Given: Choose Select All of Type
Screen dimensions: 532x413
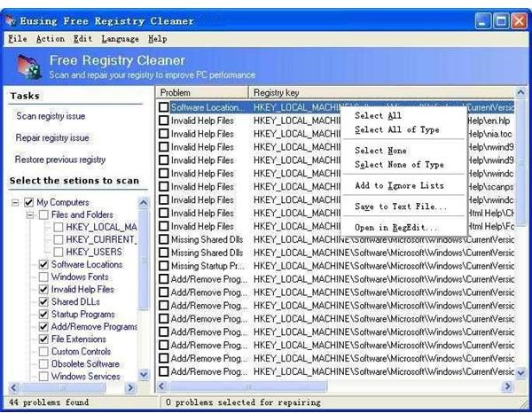Looking at the screenshot, I should [397, 130].
